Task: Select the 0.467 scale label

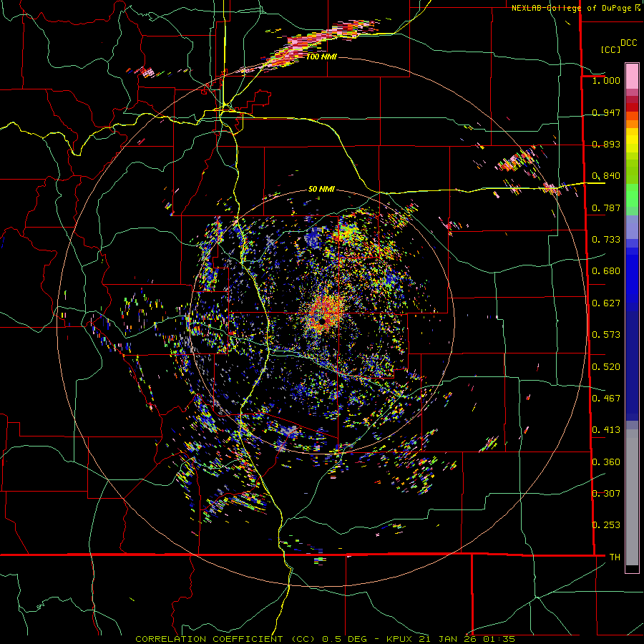Action: (606, 399)
